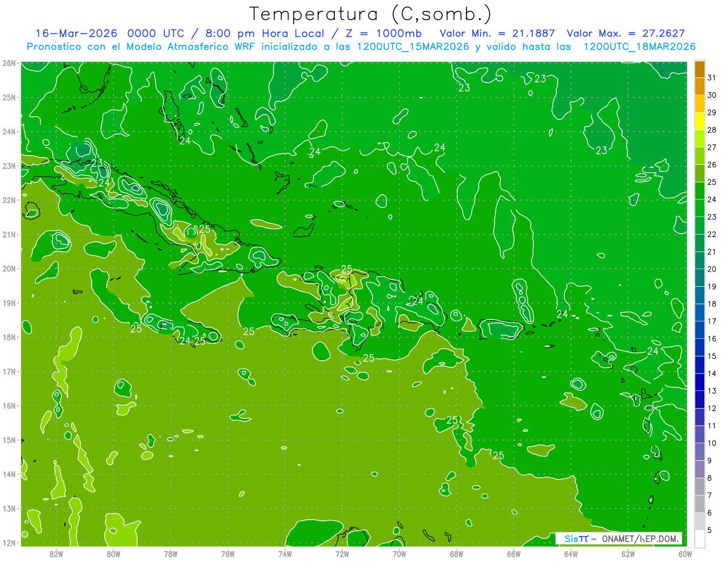The width and height of the screenshot is (728, 562).
Task: Click the "16N" latitude axis label
Action: pos(8,406)
